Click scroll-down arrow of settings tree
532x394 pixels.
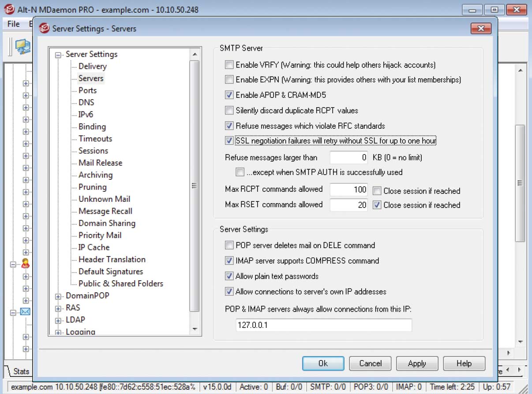pyautogui.click(x=195, y=329)
